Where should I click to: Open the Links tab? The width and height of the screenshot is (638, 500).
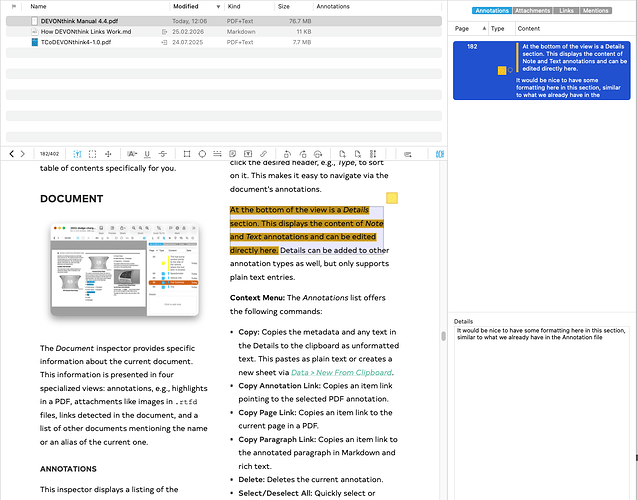point(566,11)
